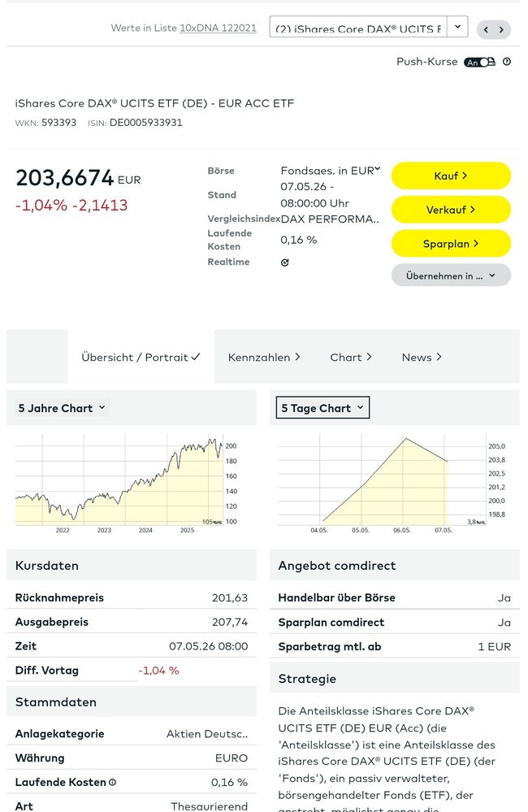Open the 5 Jahre Chart dropdown
Screen dimensions: 528x812
[62, 408]
